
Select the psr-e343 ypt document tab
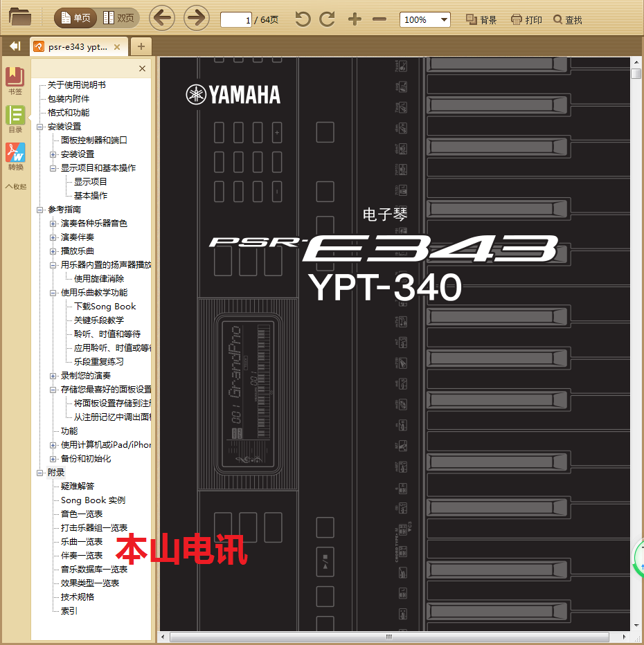78,47
